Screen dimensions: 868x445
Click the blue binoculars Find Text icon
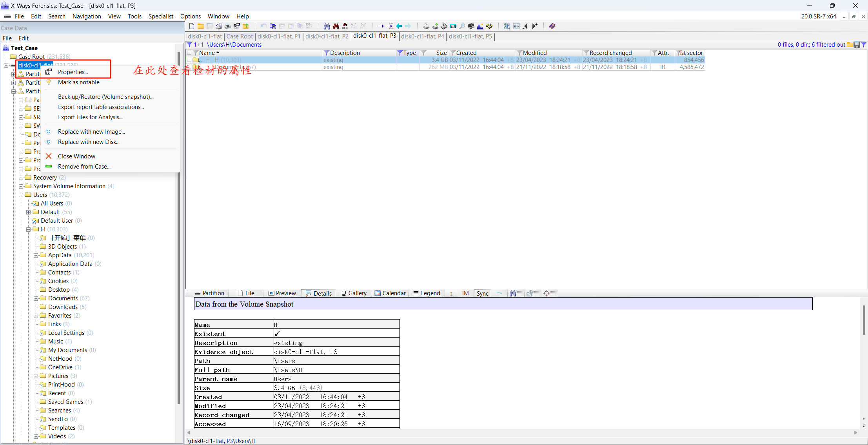point(327,26)
